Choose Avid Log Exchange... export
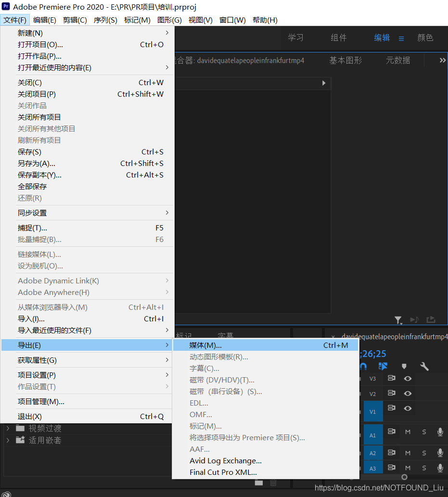Viewport: 448px width, 497px height. click(266, 460)
